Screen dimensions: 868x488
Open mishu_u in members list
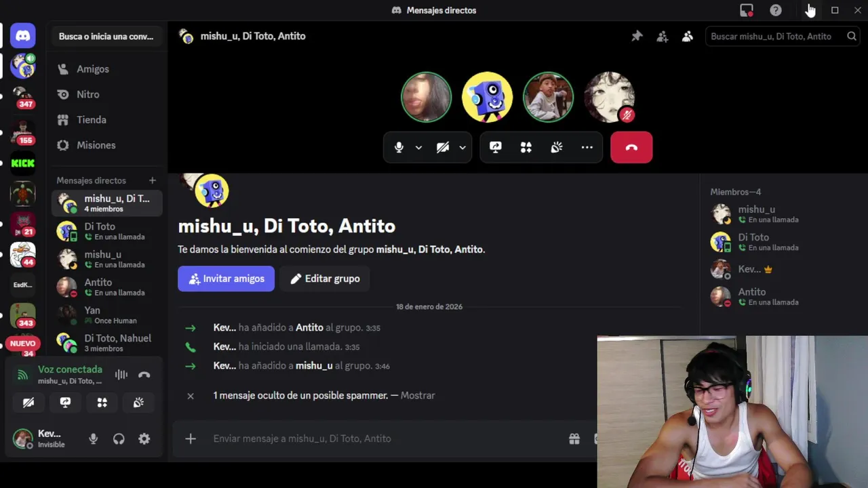[x=783, y=214]
